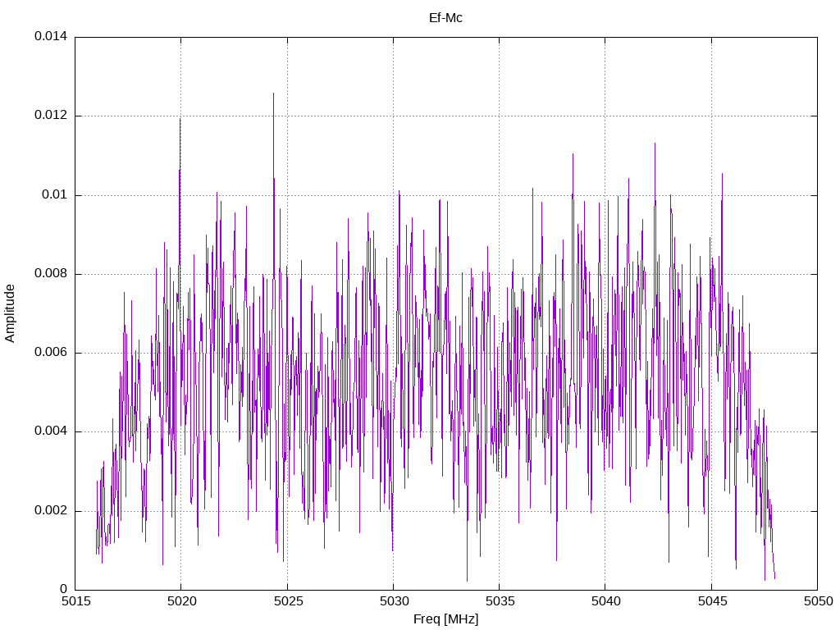This screenshot has width=840, height=630.
Task: Click the tallest spectrum peak near 5024 MHz
Action: tap(273, 94)
